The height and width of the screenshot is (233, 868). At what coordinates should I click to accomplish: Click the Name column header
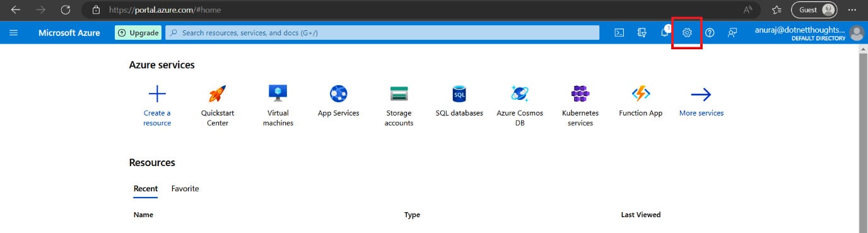143,215
